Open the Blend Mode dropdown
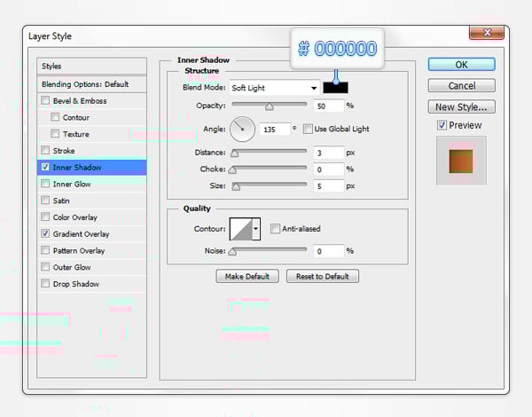 274,88
